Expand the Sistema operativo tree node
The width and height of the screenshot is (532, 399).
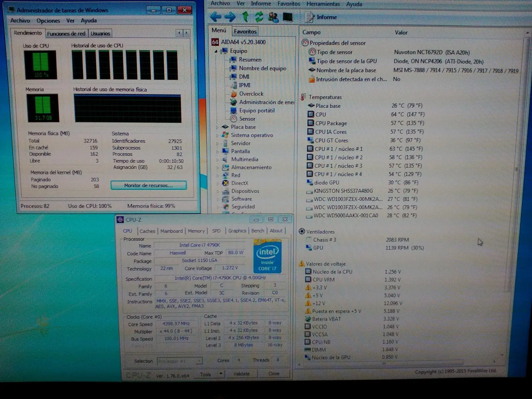point(217,135)
